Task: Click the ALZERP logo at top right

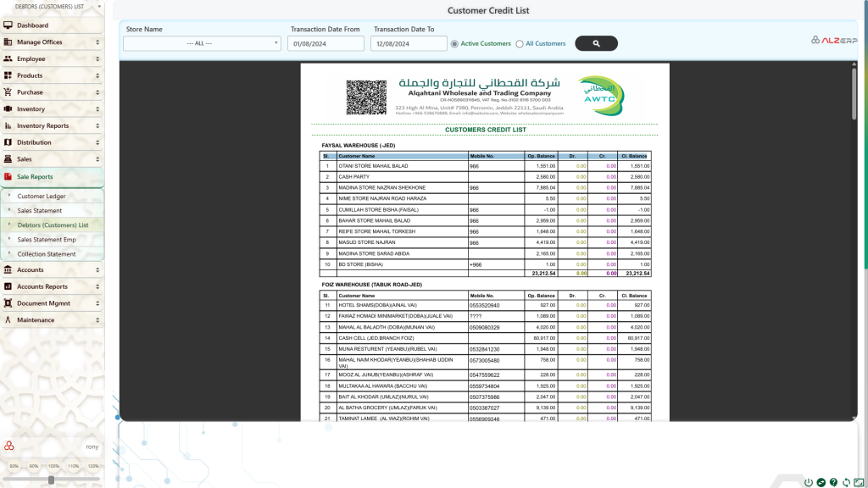Action: (x=834, y=40)
